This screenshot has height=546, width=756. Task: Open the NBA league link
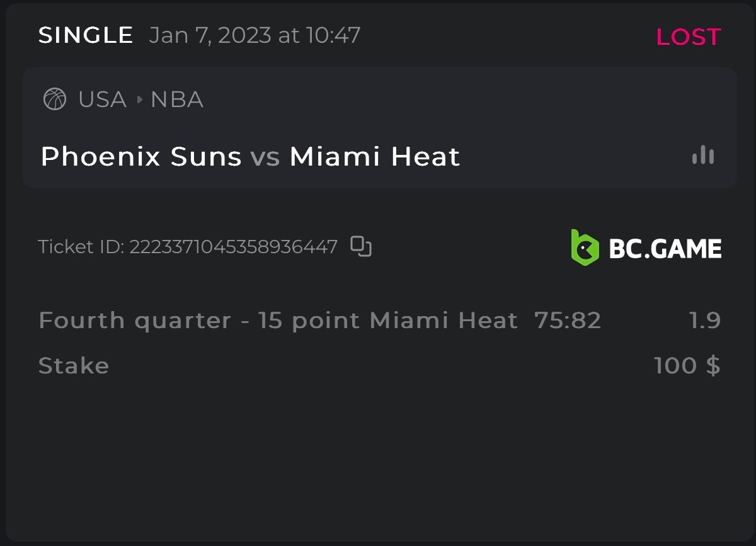point(176,100)
